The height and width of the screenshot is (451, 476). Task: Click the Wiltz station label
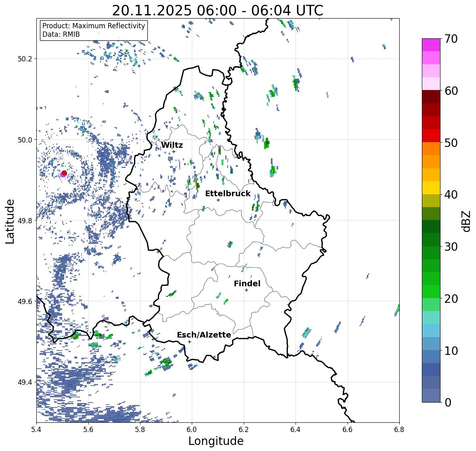[x=172, y=145]
